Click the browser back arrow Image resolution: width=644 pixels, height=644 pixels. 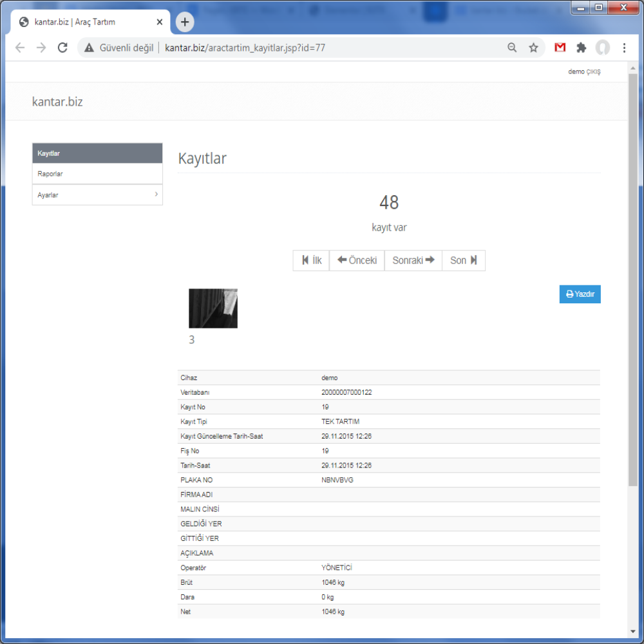20,48
